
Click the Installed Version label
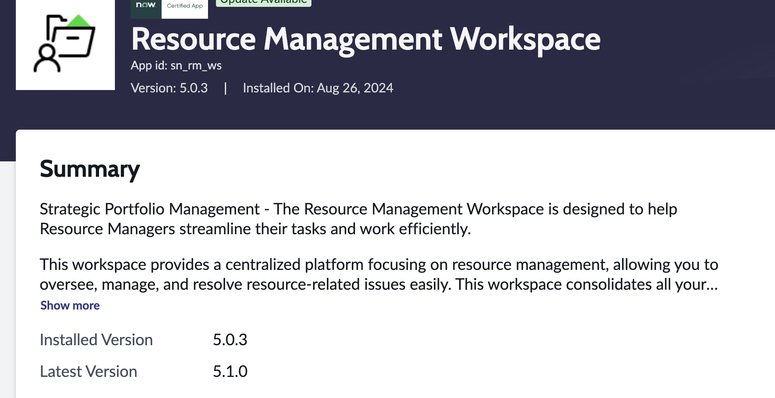point(96,340)
